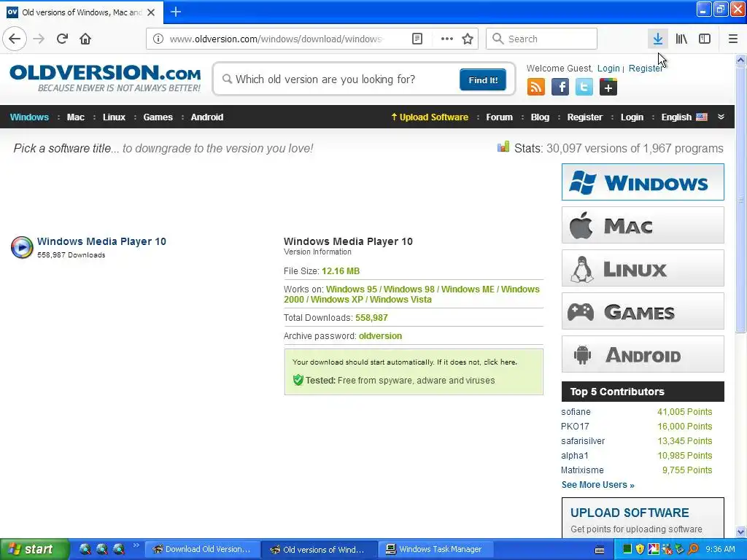Screen dimensions: 747x560
Task: Open contributor safarisilver profile
Action: click(x=583, y=441)
